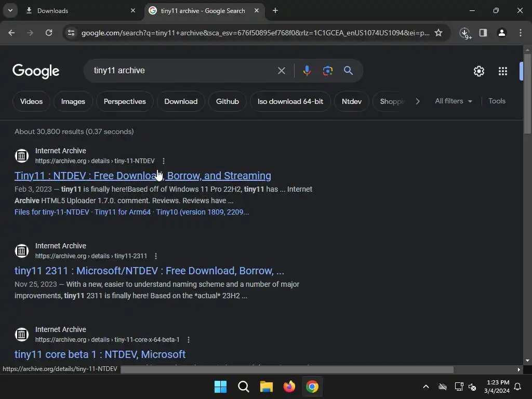The height and width of the screenshot is (399, 532).
Task: Switch to the Downloads tab
Action: point(74,11)
